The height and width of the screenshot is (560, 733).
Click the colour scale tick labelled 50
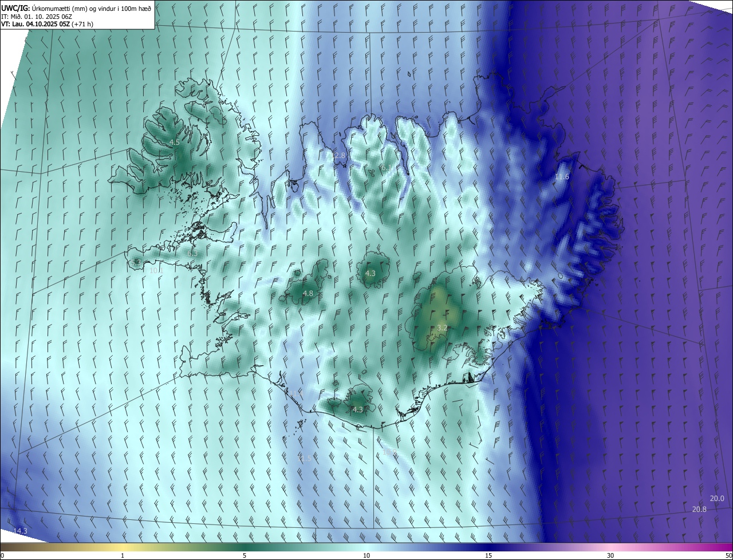[728, 556]
